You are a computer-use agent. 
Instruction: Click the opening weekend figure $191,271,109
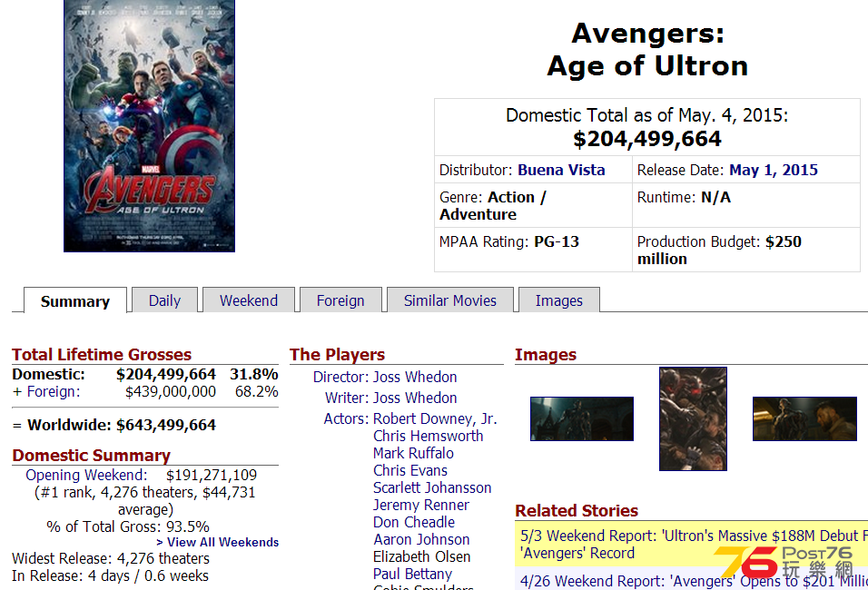click(212, 475)
